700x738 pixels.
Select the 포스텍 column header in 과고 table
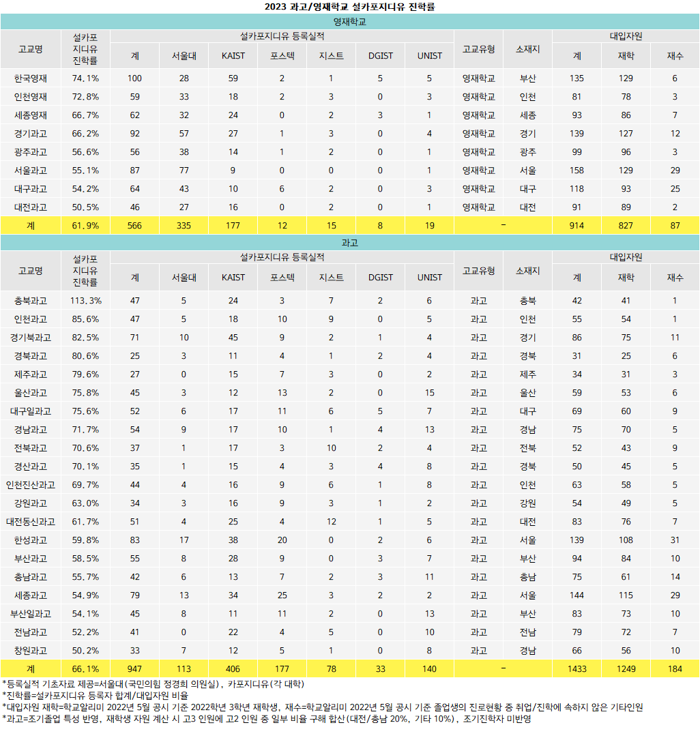pos(282,278)
